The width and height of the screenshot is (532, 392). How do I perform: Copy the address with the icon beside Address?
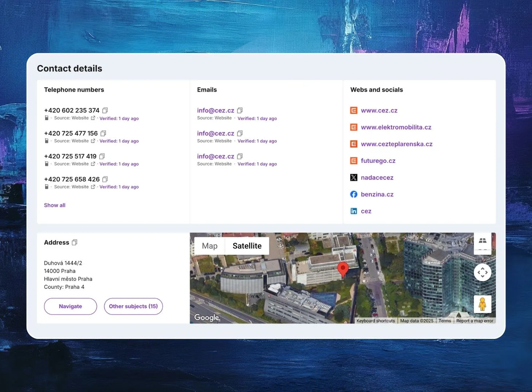tap(75, 242)
